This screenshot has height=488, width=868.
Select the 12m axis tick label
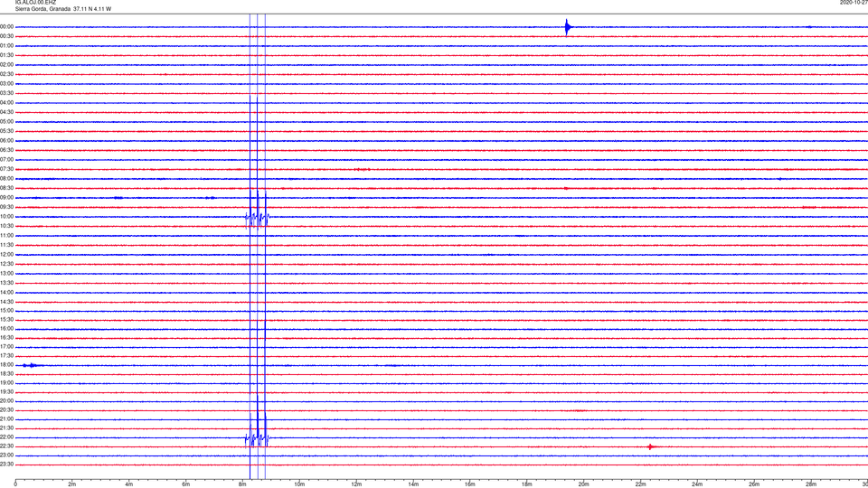coord(356,484)
